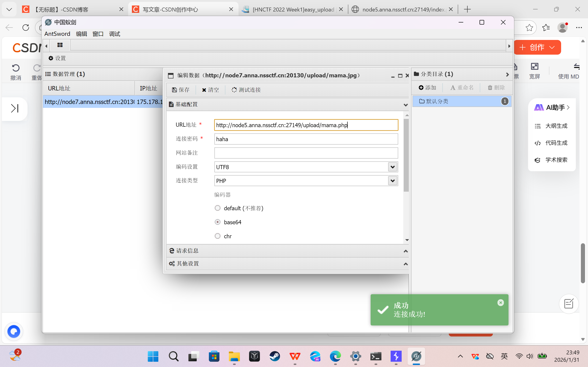Open the 调试 menu in menu bar

pos(114,34)
